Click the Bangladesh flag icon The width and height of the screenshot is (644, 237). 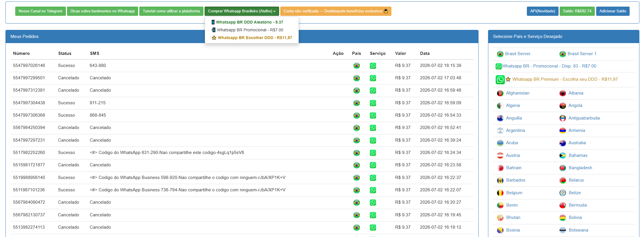point(563,168)
